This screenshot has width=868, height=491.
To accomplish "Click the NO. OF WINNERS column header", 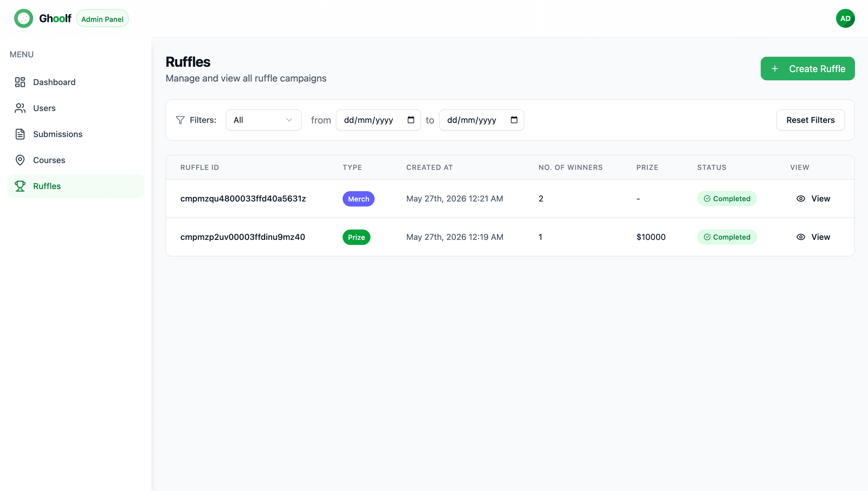I will coord(570,167).
